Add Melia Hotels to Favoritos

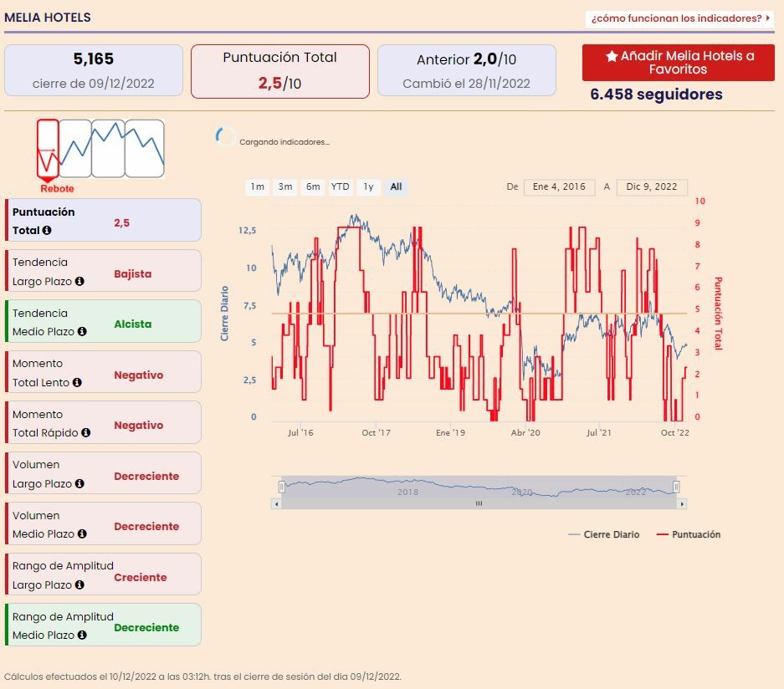pyautogui.click(x=678, y=63)
